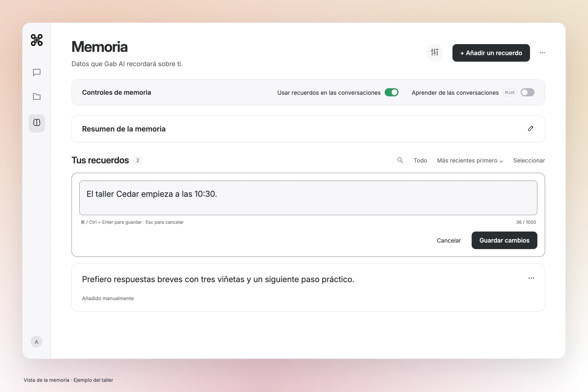
Task: Click the memory text field El taller Cedar
Action: click(308, 198)
